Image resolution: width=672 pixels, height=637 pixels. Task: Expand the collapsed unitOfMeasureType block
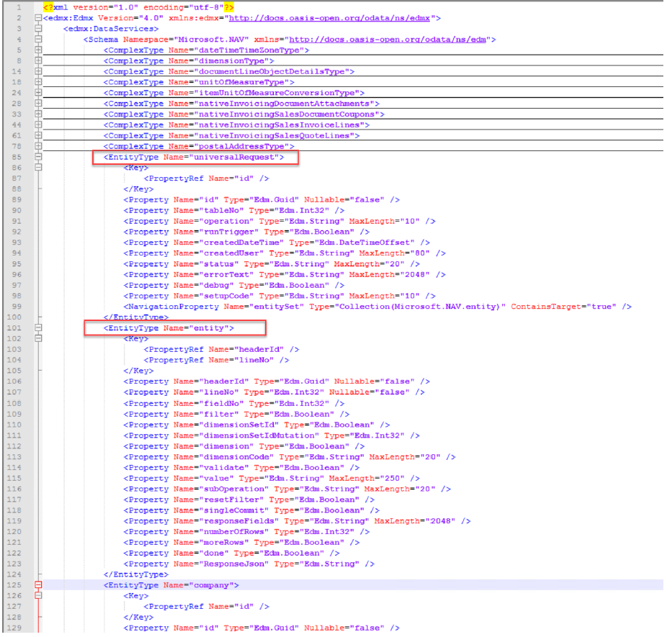click(38, 82)
